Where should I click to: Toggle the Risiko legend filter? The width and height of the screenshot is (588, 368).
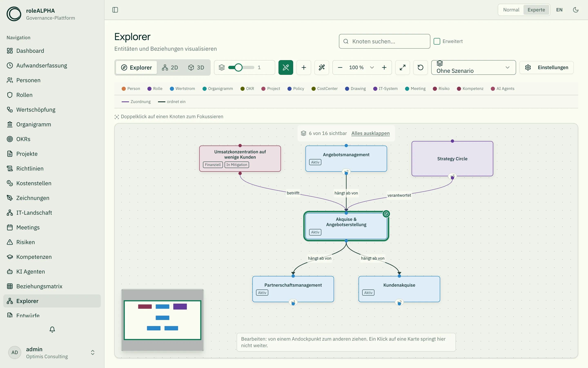coord(441,89)
